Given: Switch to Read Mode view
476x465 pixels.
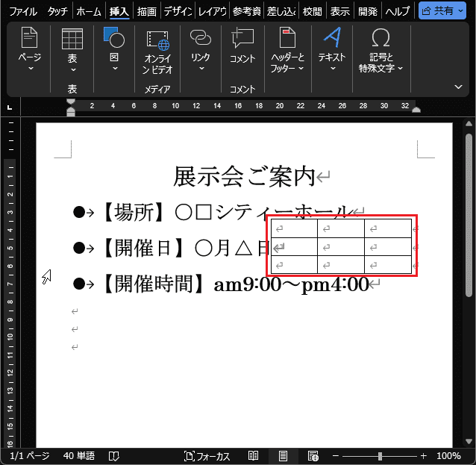Looking at the screenshot, I should pyautogui.click(x=253, y=455).
